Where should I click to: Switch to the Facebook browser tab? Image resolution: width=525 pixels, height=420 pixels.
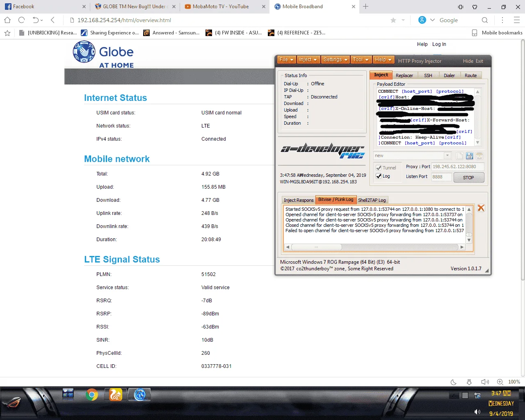[x=44, y=7]
